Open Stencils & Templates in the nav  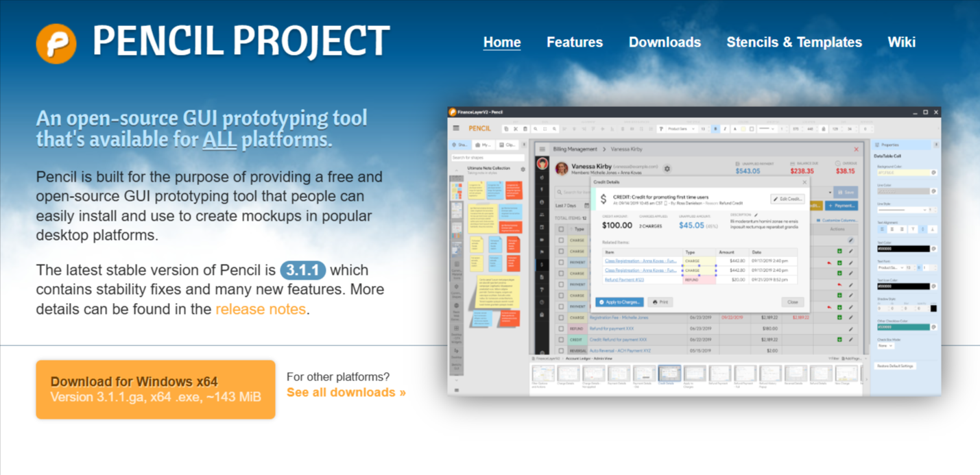[794, 42]
